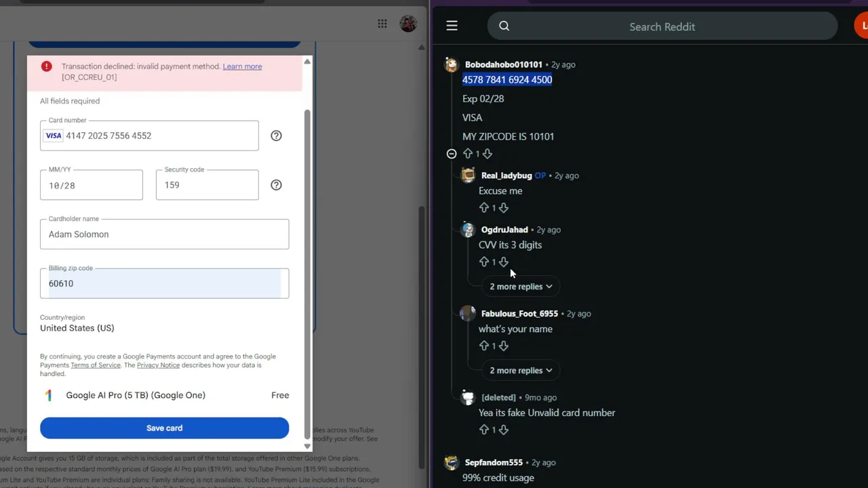Downvote Bobodahobo010101's comment
Viewport: 868px width, 488px height.
click(x=487, y=154)
